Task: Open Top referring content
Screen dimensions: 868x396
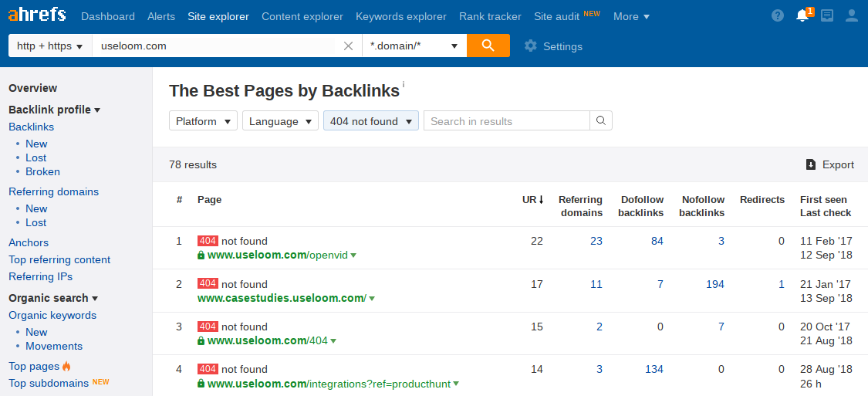Action: coord(59,259)
